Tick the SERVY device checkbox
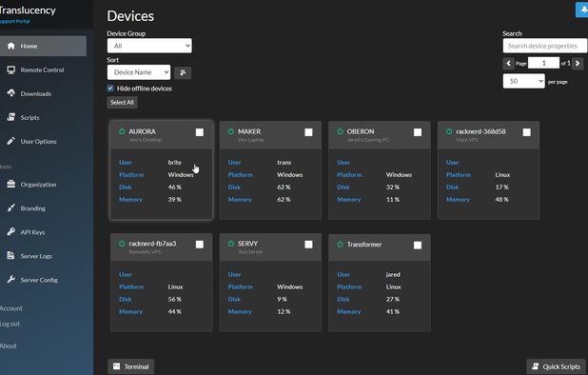The height and width of the screenshot is (375, 588). tap(308, 245)
